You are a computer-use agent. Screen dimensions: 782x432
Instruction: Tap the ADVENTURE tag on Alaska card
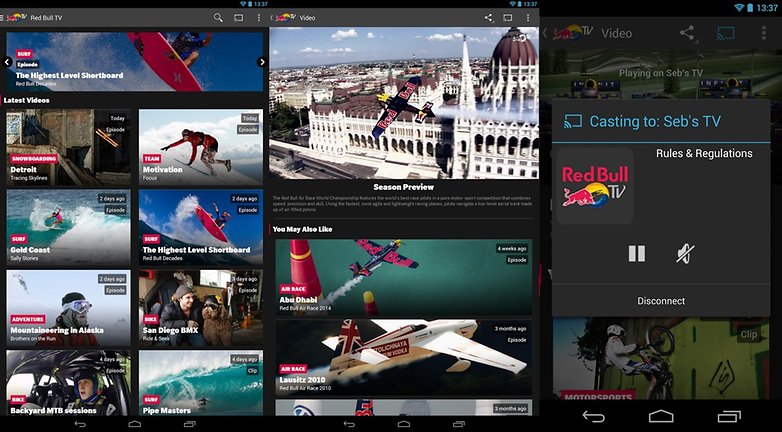pos(28,319)
